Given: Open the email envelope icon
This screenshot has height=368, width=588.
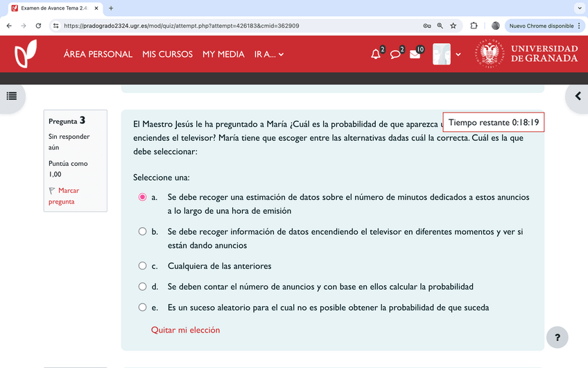Looking at the screenshot, I should (415, 54).
